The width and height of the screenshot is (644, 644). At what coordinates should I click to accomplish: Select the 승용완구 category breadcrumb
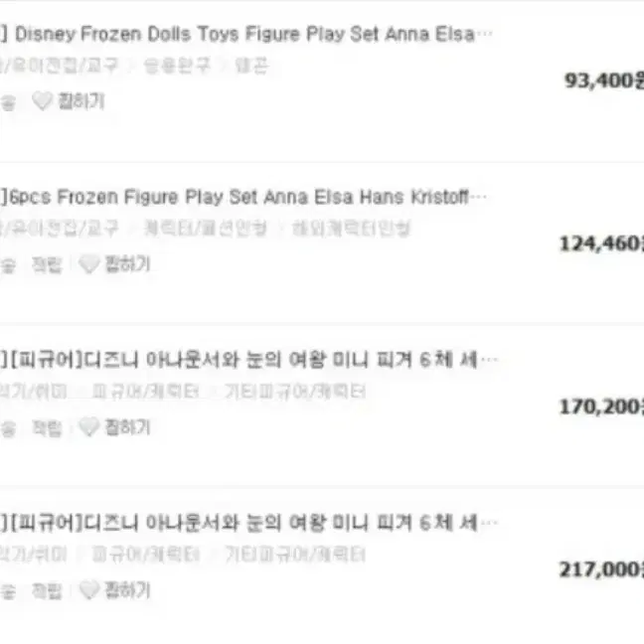(177, 66)
